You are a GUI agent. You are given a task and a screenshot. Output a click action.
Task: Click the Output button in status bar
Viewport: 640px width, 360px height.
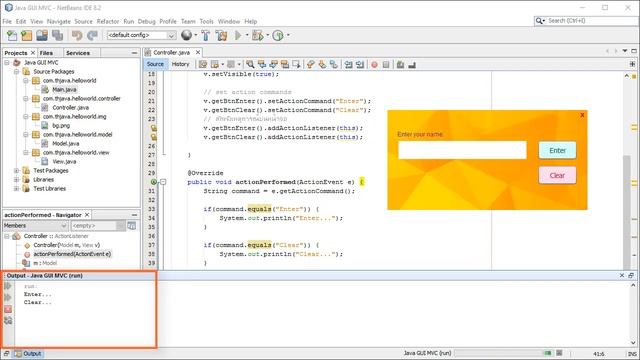[28, 353]
